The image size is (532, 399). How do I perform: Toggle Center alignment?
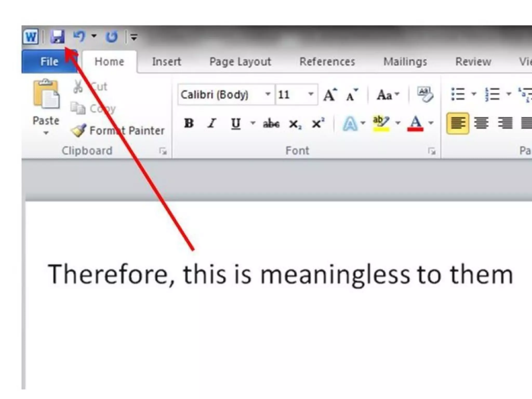click(481, 123)
